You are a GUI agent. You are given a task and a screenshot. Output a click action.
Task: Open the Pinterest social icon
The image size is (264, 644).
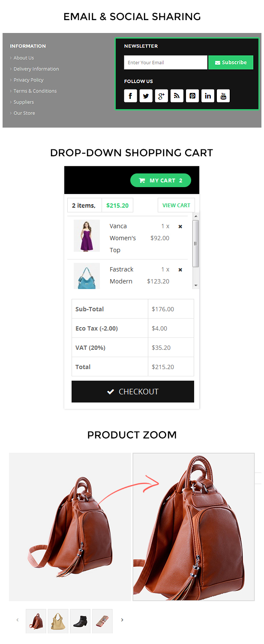[192, 96]
